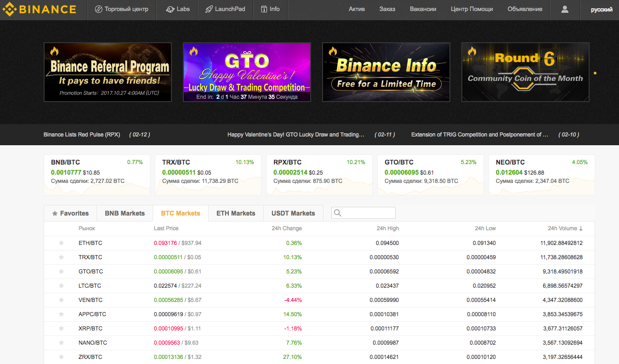The height and width of the screenshot is (364, 619).
Task: Open the Binance Info banner
Action: pyautogui.click(x=386, y=72)
